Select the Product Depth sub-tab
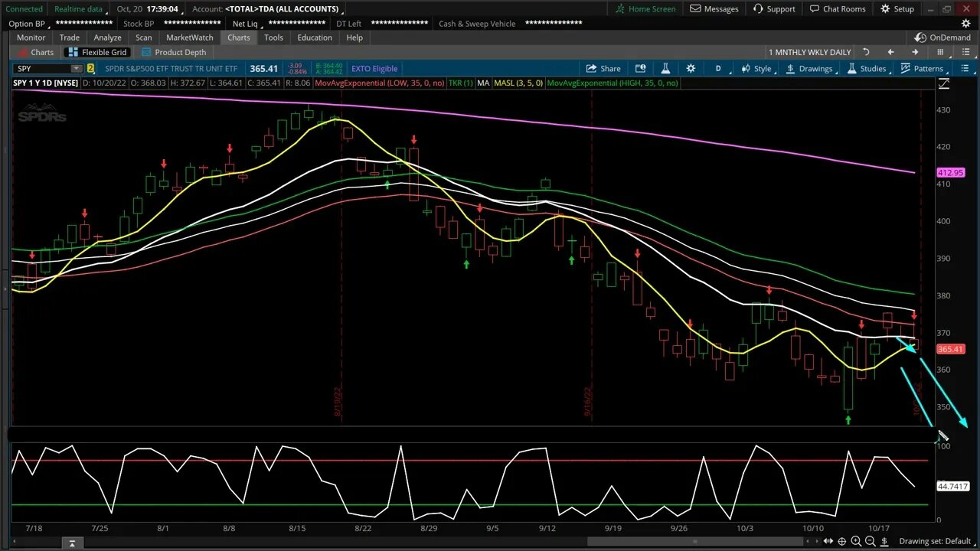 [x=174, y=52]
